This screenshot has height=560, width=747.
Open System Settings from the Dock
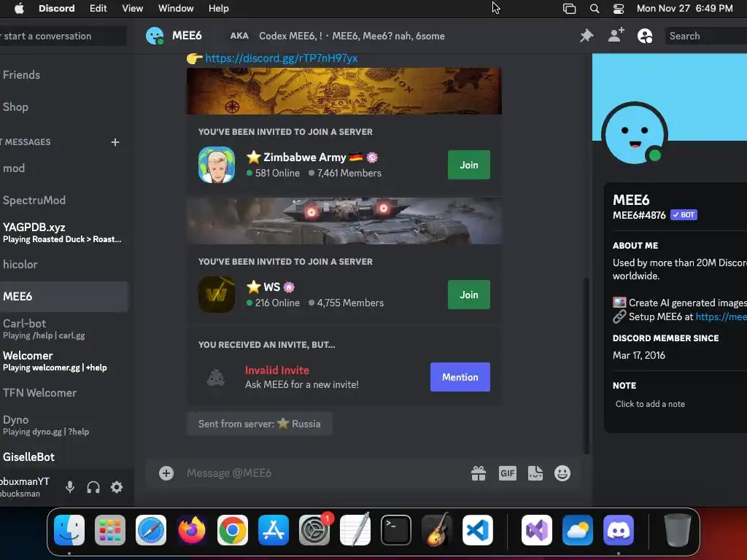click(314, 530)
